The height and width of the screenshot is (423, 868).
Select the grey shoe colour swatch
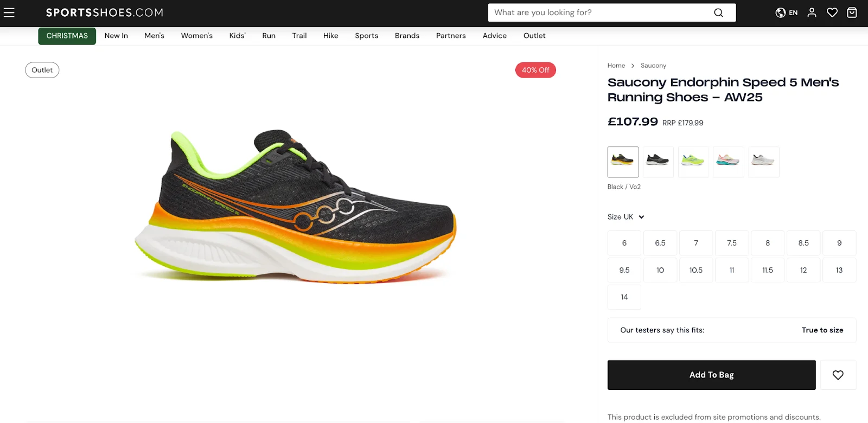(x=764, y=162)
